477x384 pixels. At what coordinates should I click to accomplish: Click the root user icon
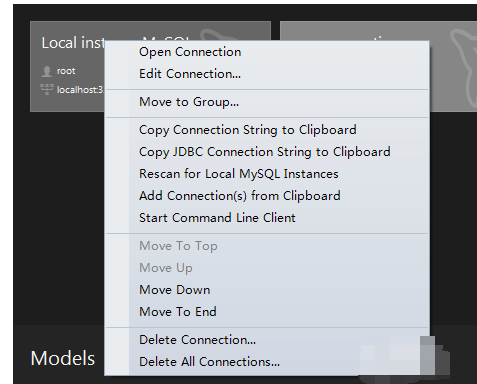click(47, 71)
